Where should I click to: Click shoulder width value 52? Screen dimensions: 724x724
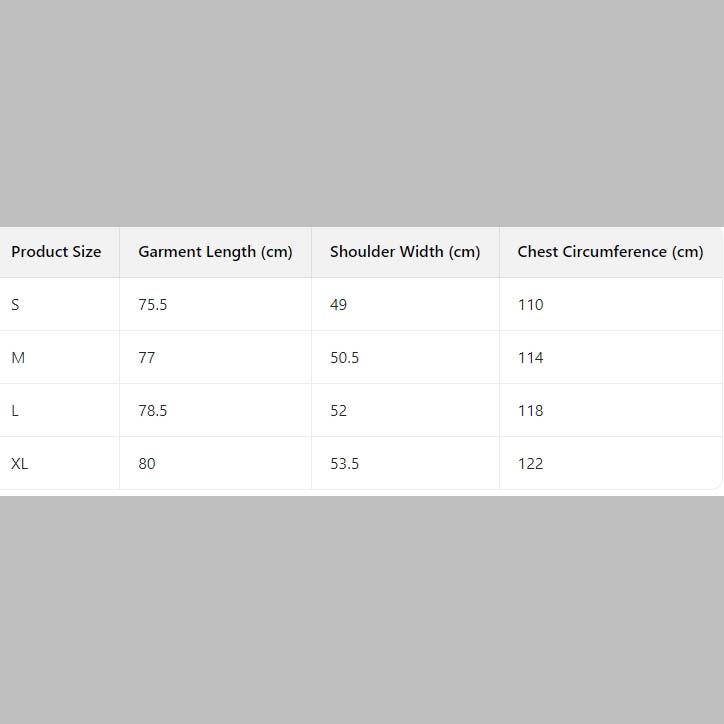coord(339,411)
